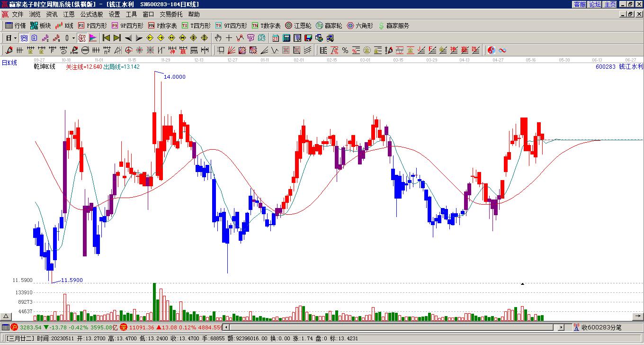Open the 公式选股 menu

pos(91,15)
